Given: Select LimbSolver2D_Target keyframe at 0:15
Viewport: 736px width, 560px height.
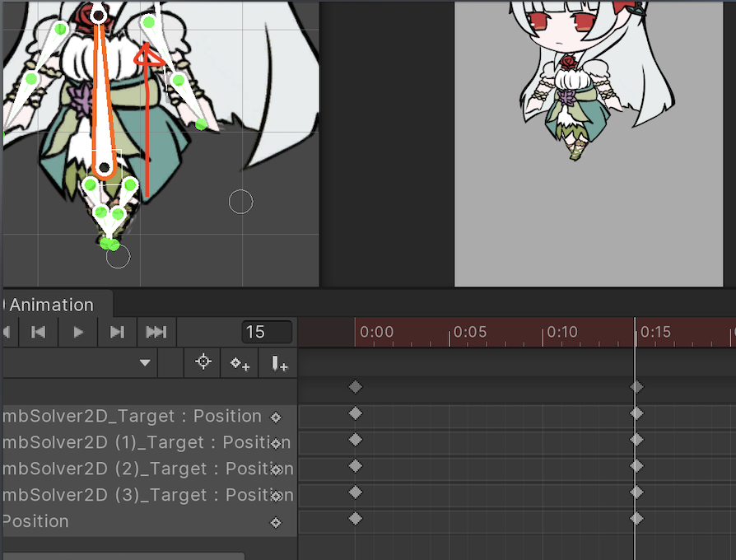Looking at the screenshot, I should pos(636,413).
